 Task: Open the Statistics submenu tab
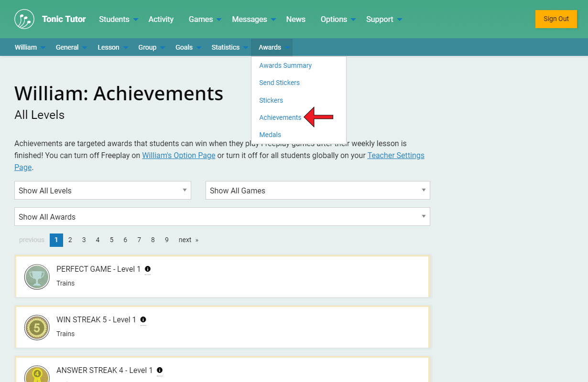tap(226, 47)
